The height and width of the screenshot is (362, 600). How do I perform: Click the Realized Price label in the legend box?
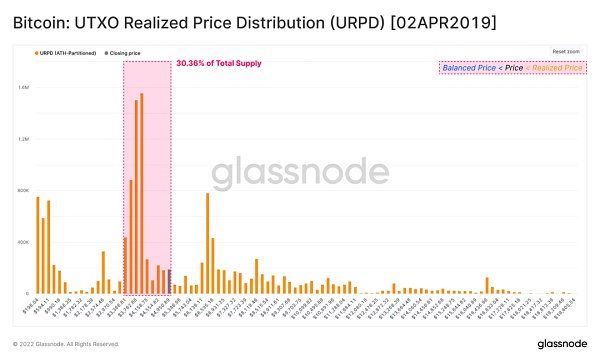[557, 68]
